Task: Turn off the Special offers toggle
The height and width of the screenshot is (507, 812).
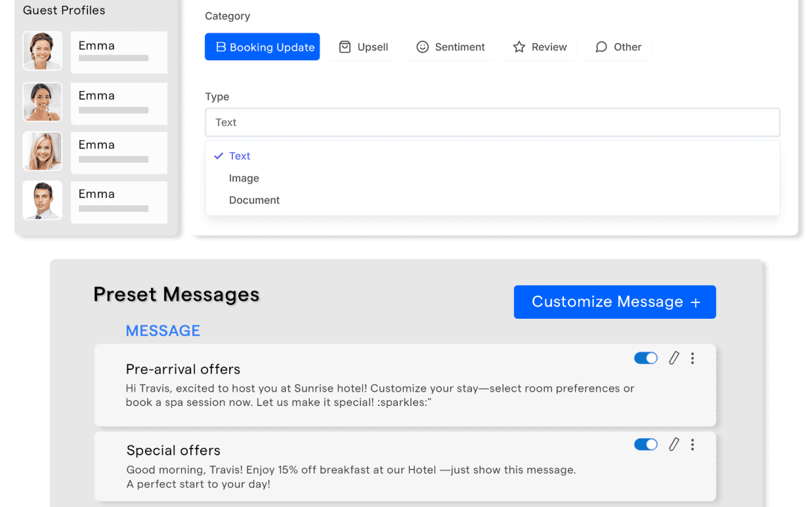Action: pyautogui.click(x=646, y=445)
